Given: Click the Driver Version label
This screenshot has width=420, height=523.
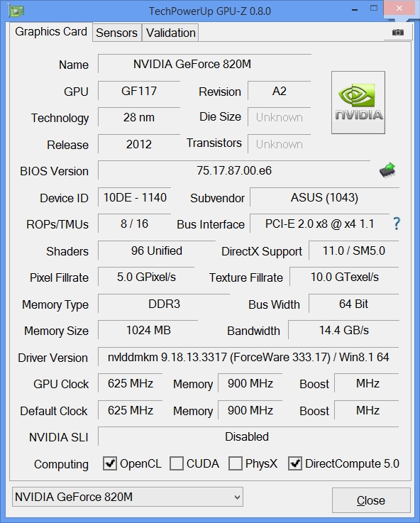Looking at the screenshot, I should click(x=53, y=358).
